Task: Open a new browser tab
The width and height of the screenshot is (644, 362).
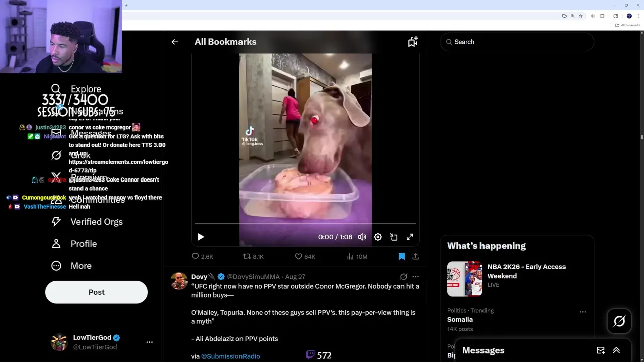Action: coord(126,5)
